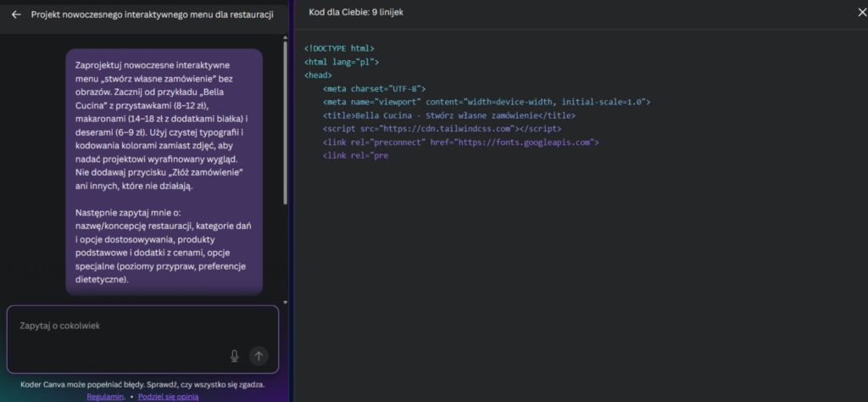Click the back arrow in chat header
868x402 pixels.
16,14
